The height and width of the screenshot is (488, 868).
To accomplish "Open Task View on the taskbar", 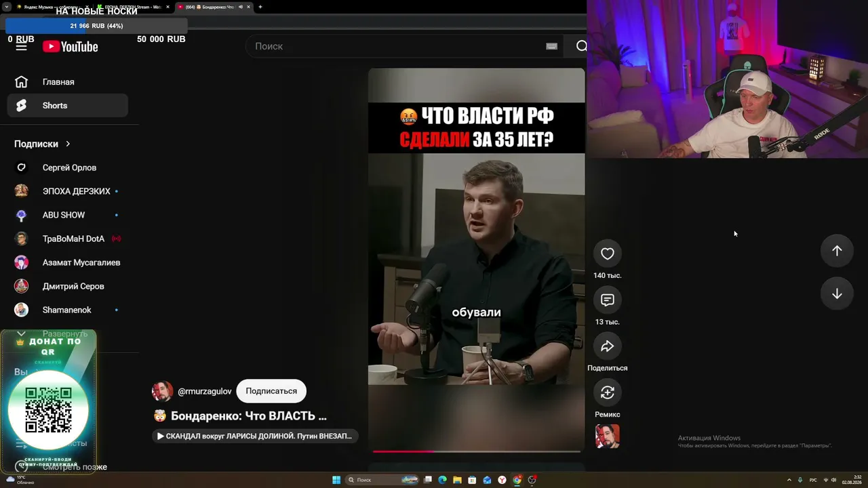I will [428, 480].
